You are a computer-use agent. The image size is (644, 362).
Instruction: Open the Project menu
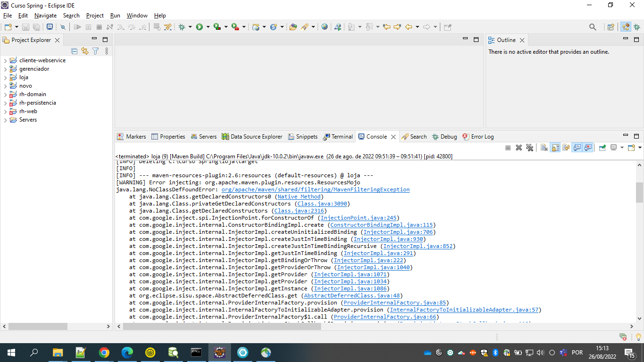95,16
